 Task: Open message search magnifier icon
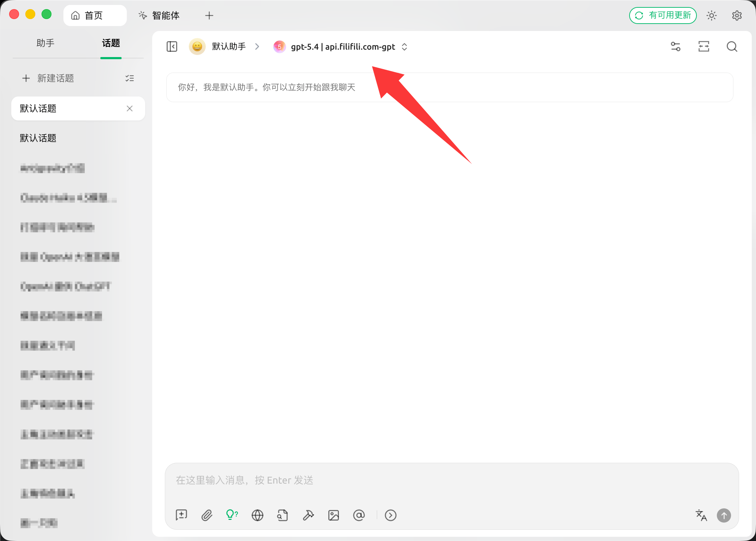732,46
